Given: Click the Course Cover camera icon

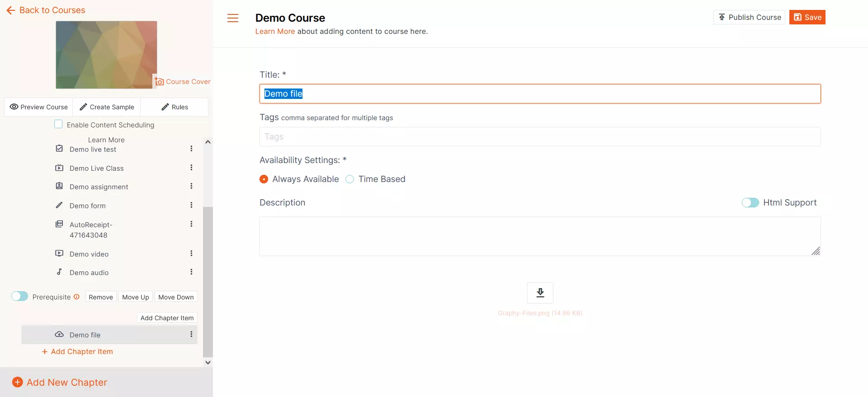Looking at the screenshot, I should (x=159, y=81).
